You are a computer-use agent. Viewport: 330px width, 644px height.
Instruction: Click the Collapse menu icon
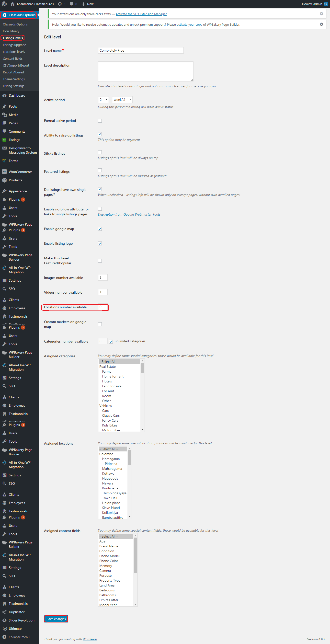tap(4, 637)
